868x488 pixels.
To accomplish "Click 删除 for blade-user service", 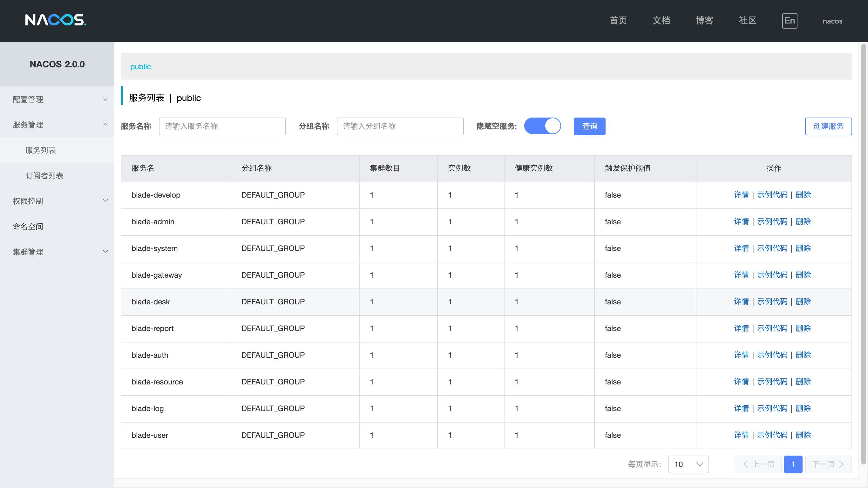I will pyautogui.click(x=803, y=435).
